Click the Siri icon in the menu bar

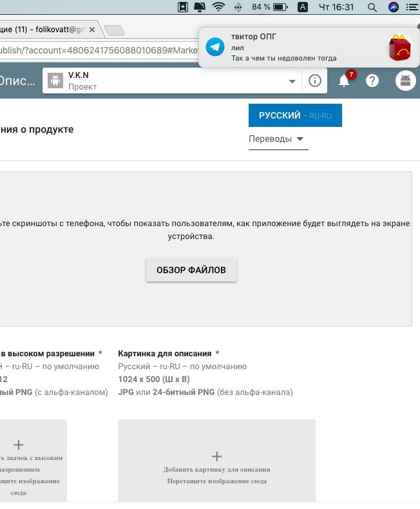point(394,7)
